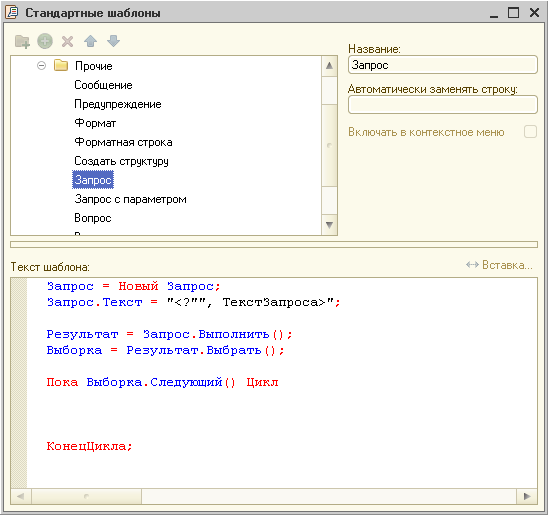
Task: Click the add new group folder icon
Action: 22,42
